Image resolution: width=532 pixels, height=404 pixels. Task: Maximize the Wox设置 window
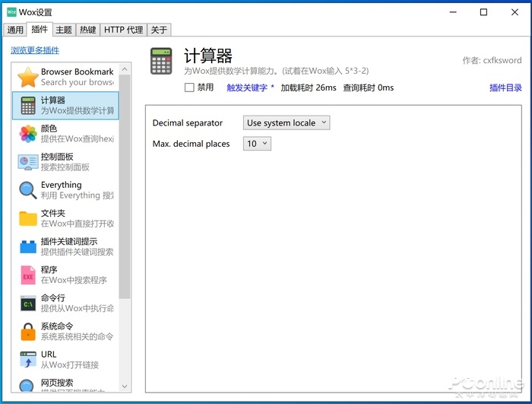(483, 12)
